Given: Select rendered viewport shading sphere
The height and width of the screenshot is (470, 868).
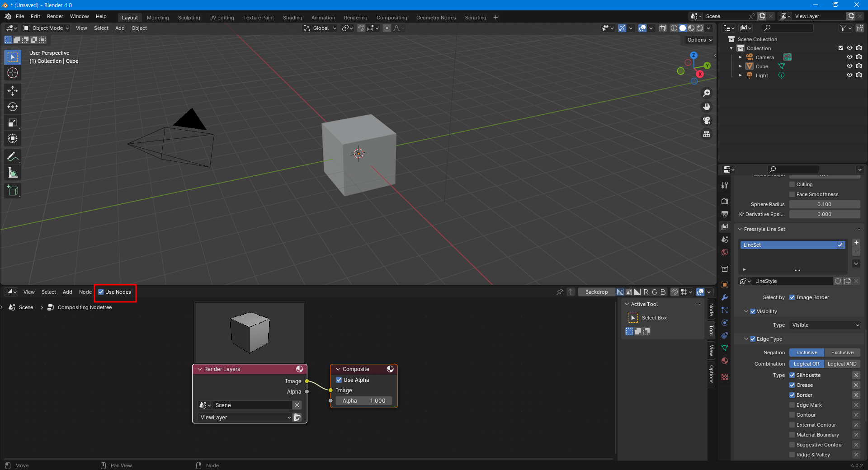Looking at the screenshot, I should click(700, 28).
